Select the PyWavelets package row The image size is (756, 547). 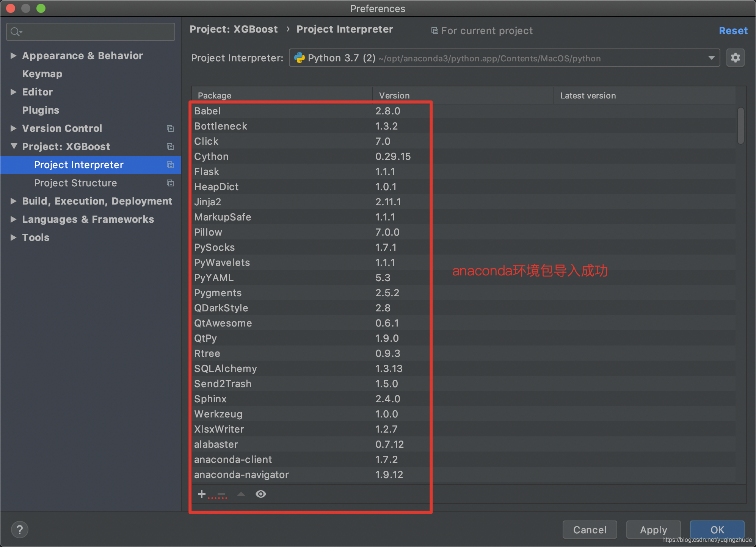[463, 263]
